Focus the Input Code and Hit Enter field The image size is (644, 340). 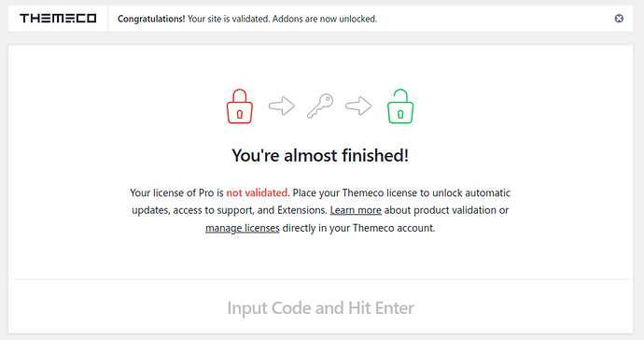click(x=320, y=307)
